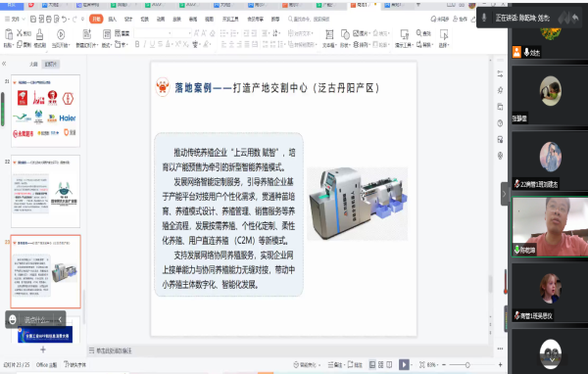The image size is (588, 374).
Task: Click the New Slide icon in ribbon
Action: pos(87,34)
